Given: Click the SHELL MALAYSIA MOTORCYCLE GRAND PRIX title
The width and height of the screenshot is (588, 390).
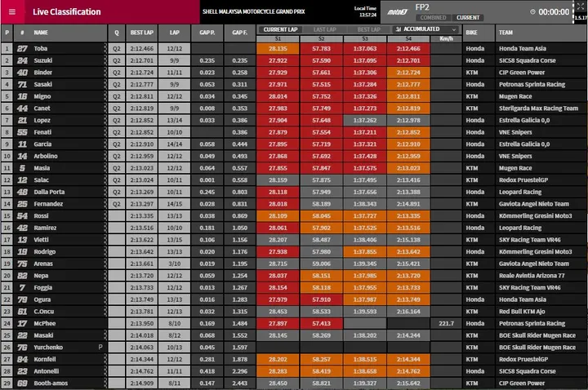Looking at the screenshot, I should [253, 11].
